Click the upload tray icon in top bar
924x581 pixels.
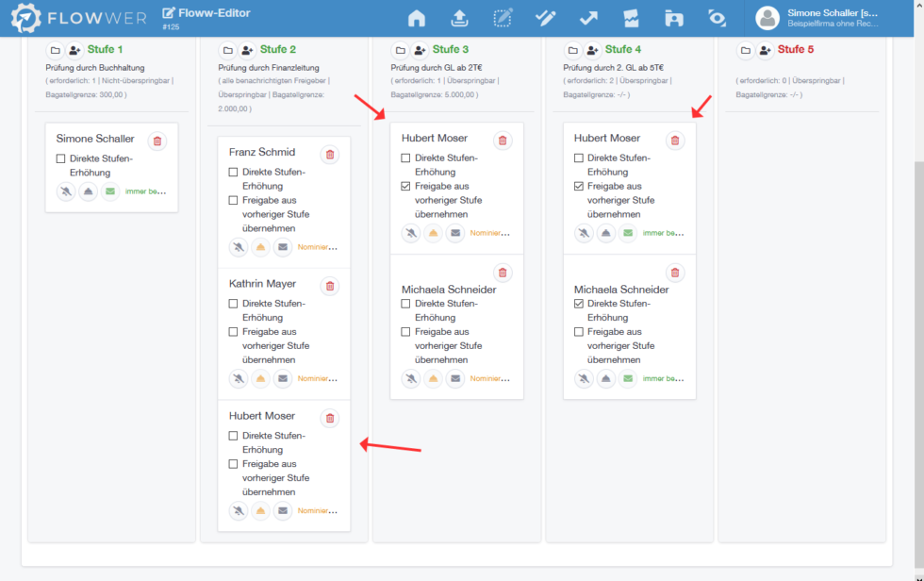coord(460,18)
